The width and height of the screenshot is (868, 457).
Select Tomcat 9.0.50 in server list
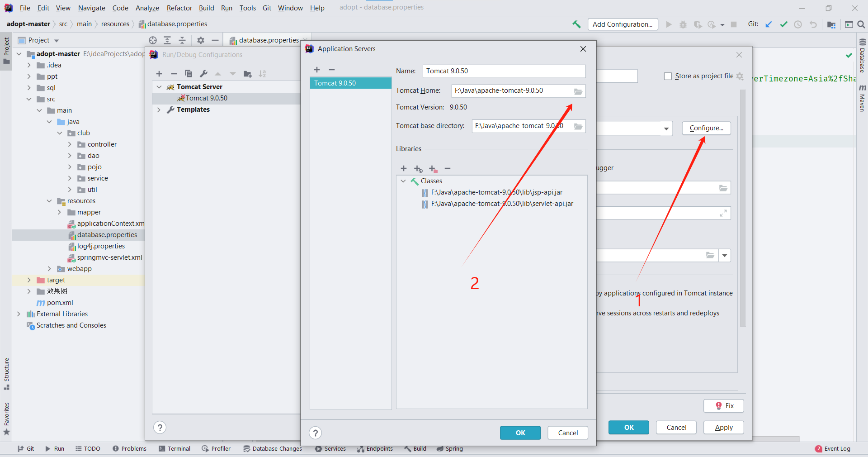point(350,83)
